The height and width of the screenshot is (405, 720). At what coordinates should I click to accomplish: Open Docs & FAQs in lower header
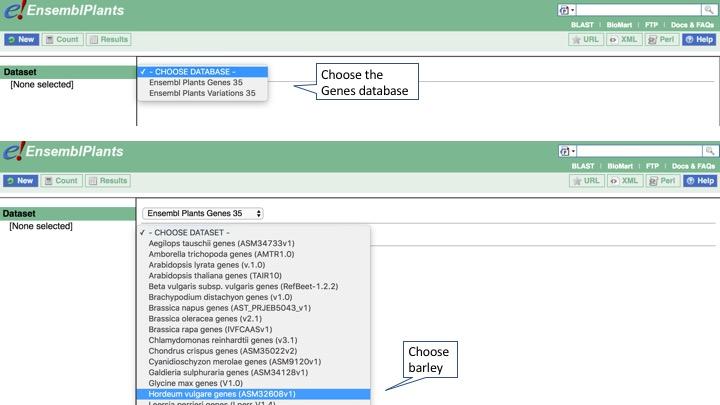(x=693, y=166)
